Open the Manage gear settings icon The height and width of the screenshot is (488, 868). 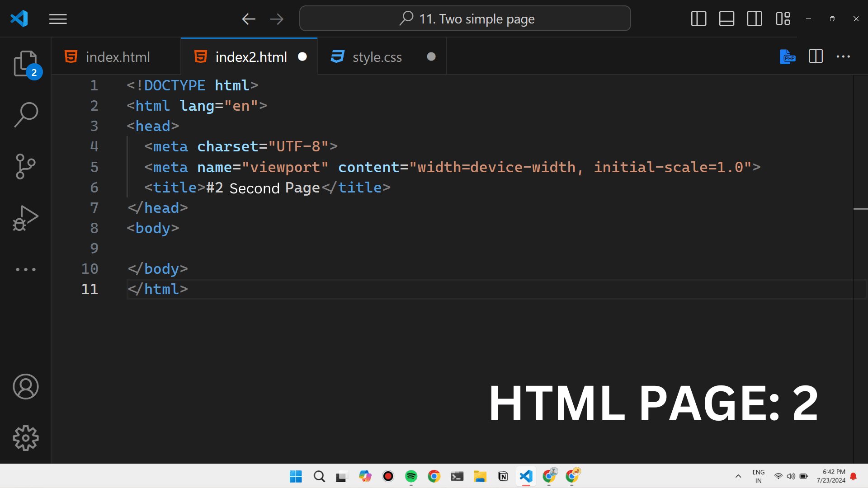[26, 438]
